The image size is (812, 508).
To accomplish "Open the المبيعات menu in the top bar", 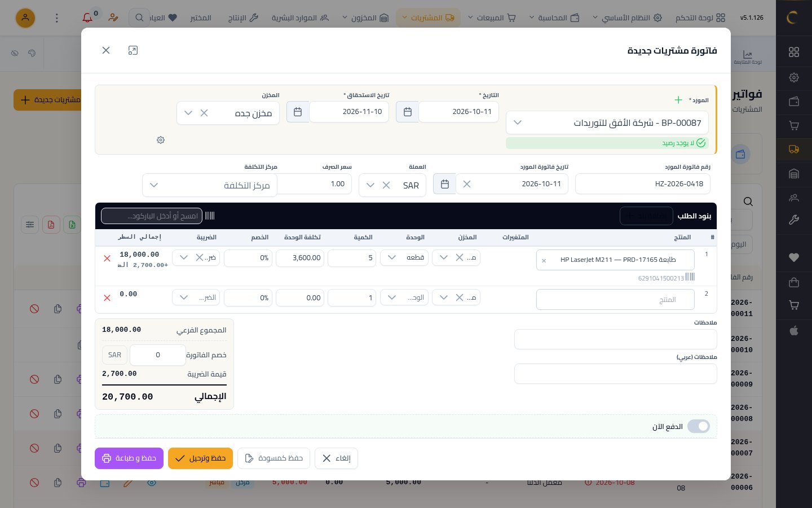I will click(x=492, y=18).
